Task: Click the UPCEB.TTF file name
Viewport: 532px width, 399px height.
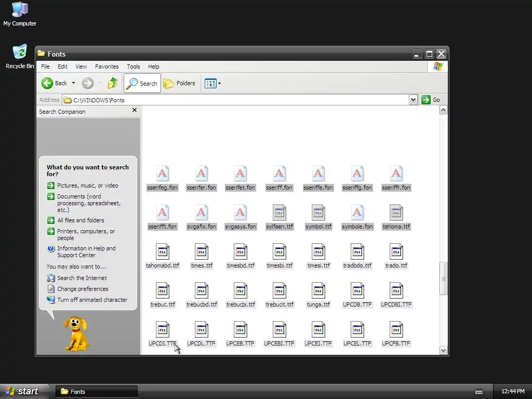Action: (240, 343)
